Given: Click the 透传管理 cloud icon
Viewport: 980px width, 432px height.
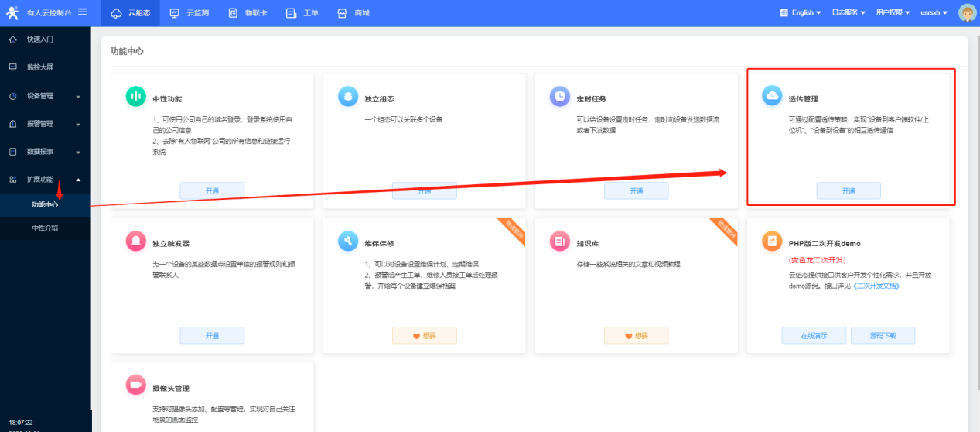Looking at the screenshot, I should [772, 96].
